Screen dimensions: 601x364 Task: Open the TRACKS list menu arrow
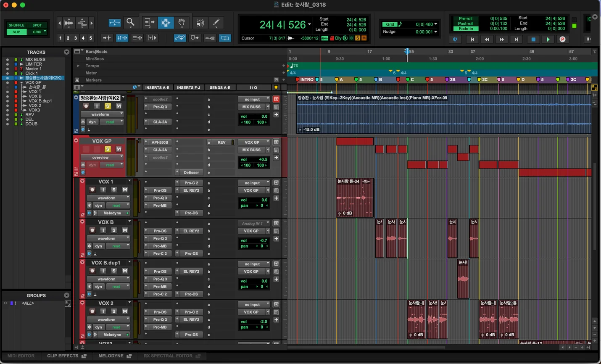[66, 52]
